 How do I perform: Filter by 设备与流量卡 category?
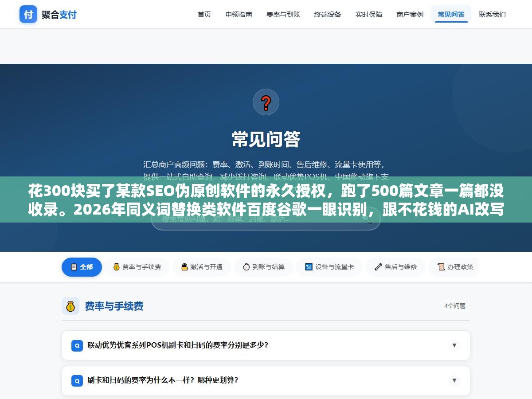[x=329, y=267]
